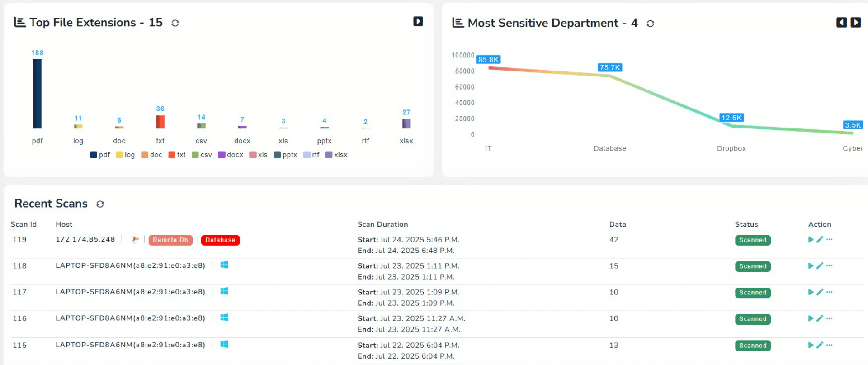Viewport: 868px width, 365px height.
Task: Toggle xlsx series in chart legend
Action: tap(336, 155)
